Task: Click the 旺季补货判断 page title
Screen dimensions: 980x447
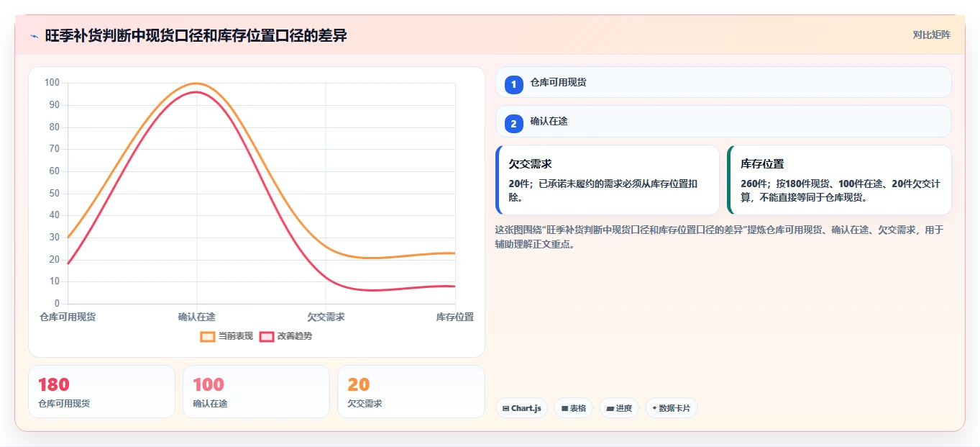Action: 196,35
